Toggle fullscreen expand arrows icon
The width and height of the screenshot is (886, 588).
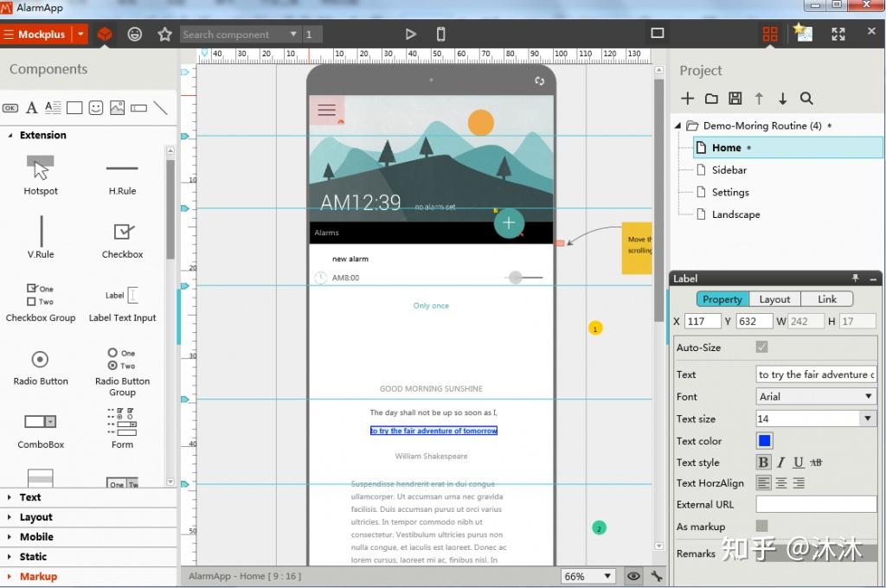pos(838,34)
